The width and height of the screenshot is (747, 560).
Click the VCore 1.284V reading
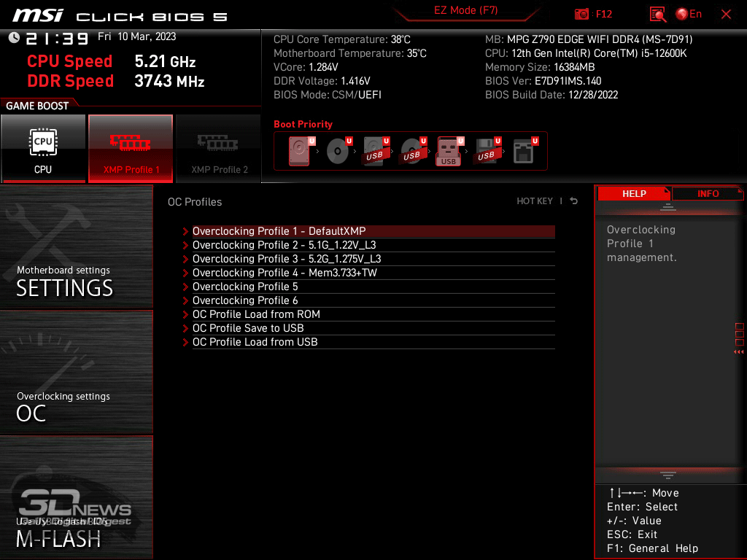(x=306, y=67)
